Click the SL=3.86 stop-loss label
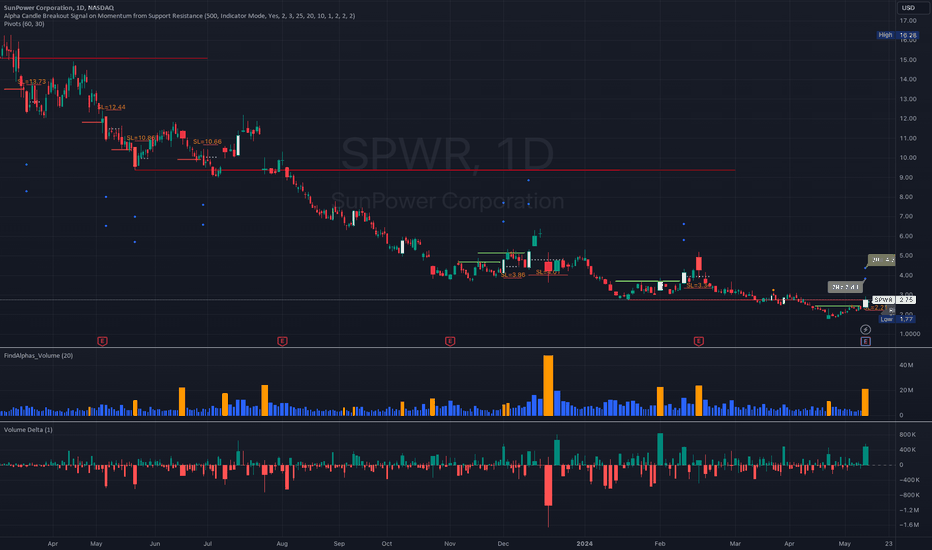 [x=513, y=275]
